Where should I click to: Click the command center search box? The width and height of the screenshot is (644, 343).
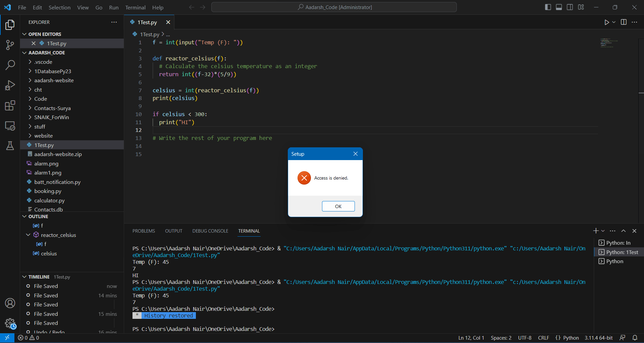click(x=334, y=7)
